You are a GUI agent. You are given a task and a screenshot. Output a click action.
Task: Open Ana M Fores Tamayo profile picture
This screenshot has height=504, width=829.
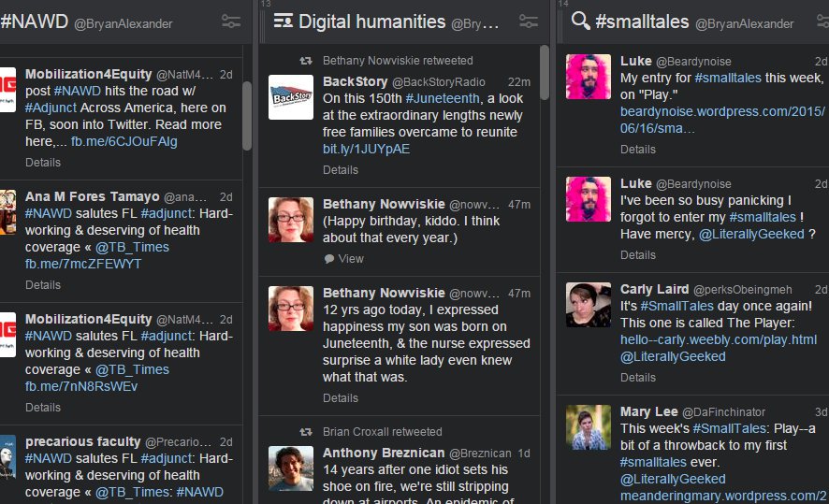tap(7, 212)
